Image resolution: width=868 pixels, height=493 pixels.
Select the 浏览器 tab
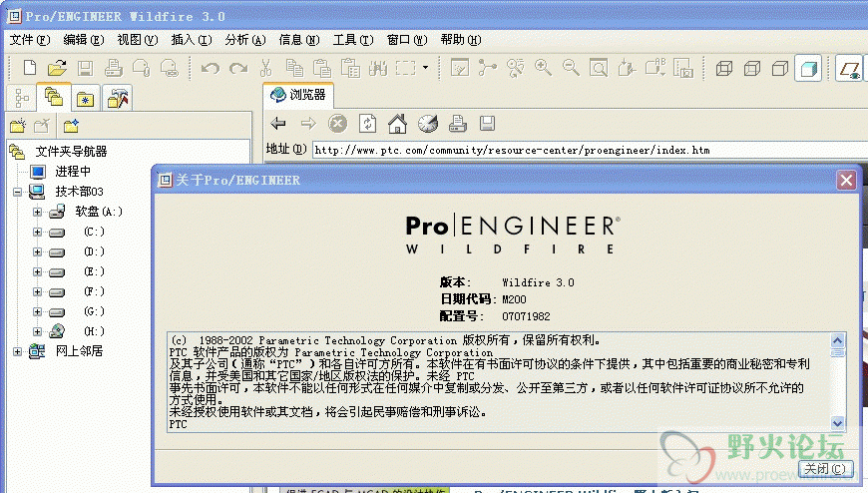click(298, 95)
